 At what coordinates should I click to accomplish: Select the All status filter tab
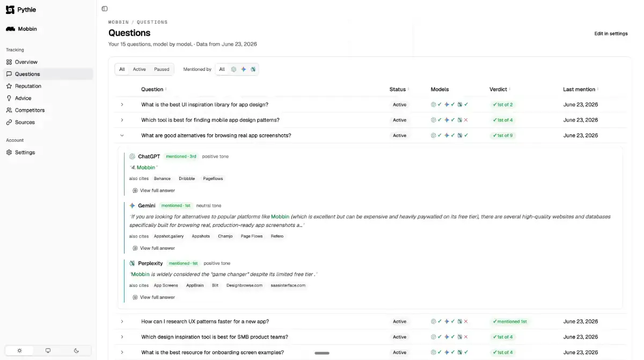click(122, 69)
